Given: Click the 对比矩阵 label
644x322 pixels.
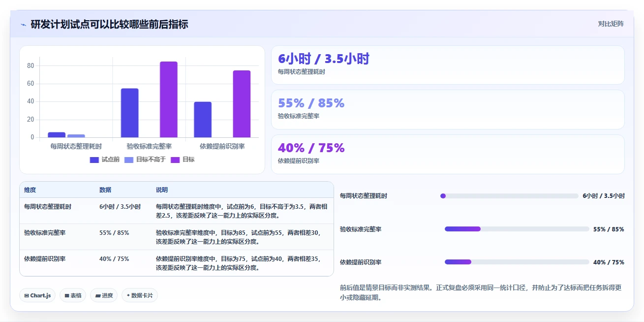Looking at the screenshot, I should click(611, 24).
